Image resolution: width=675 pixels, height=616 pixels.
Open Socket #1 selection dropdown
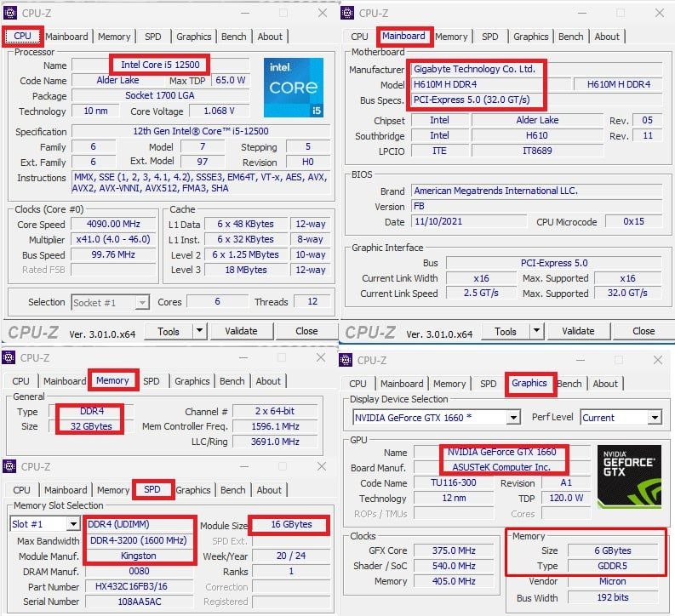[x=110, y=302]
